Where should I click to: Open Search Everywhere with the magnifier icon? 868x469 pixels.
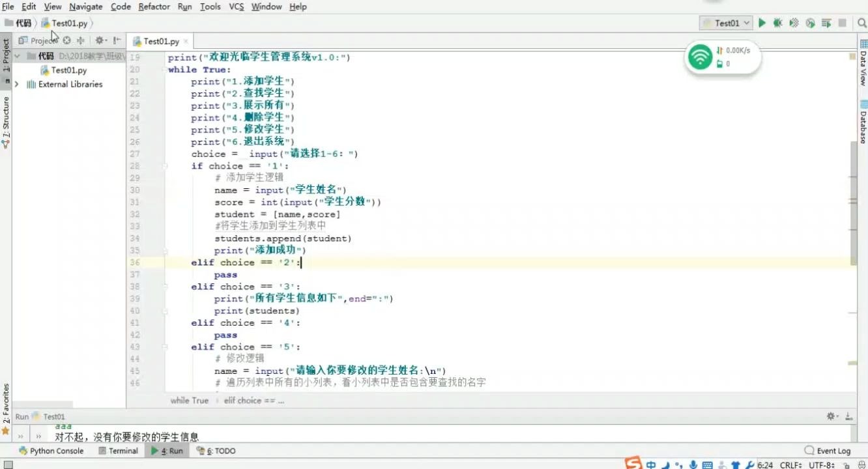(x=861, y=21)
